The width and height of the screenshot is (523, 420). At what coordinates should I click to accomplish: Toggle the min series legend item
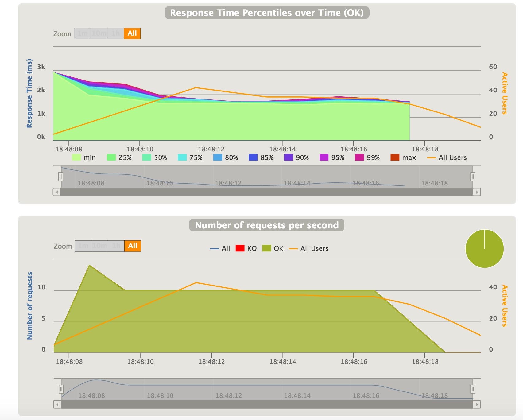pyautogui.click(x=84, y=157)
